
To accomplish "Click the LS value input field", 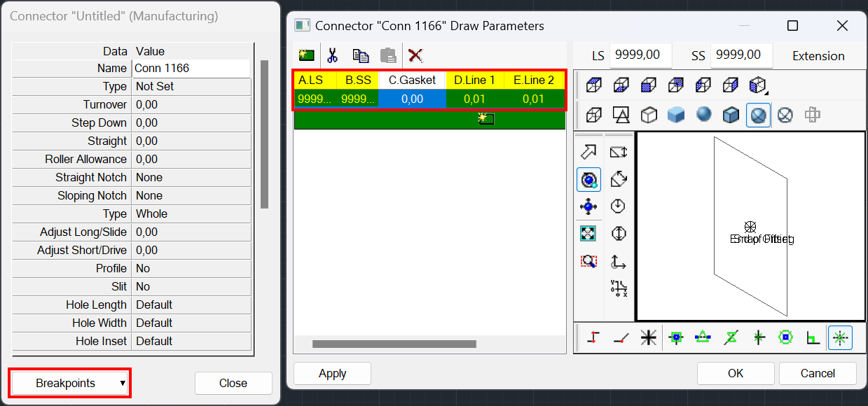I will pos(640,55).
